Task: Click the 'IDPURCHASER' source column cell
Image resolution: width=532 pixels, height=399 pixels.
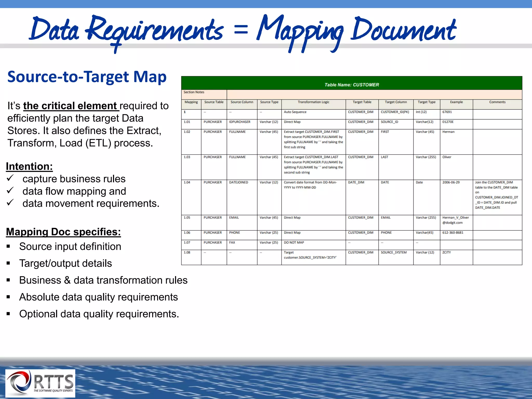Action: tap(242, 124)
